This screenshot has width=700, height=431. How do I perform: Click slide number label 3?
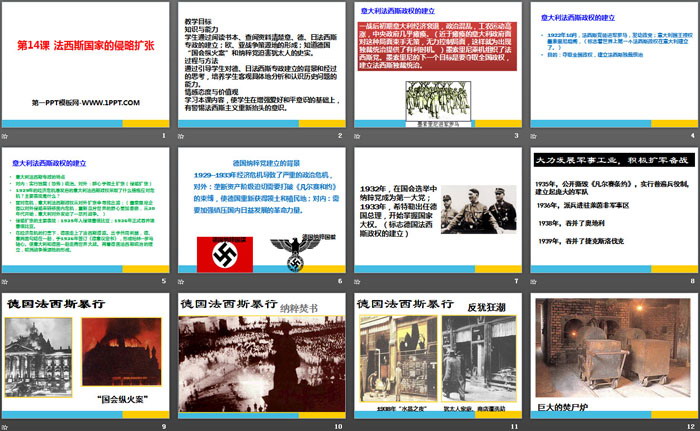tap(517, 135)
